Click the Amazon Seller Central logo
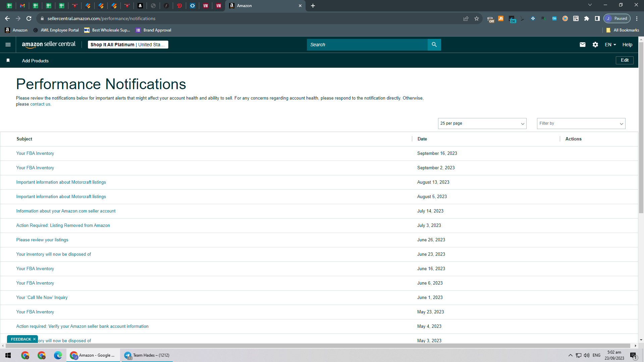Image resolution: width=644 pixels, height=362 pixels. click(x=49, y=45)
